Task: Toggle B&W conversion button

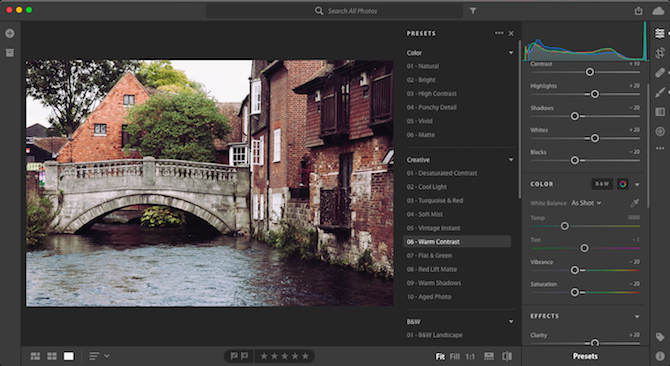Action: pos(602,184)
